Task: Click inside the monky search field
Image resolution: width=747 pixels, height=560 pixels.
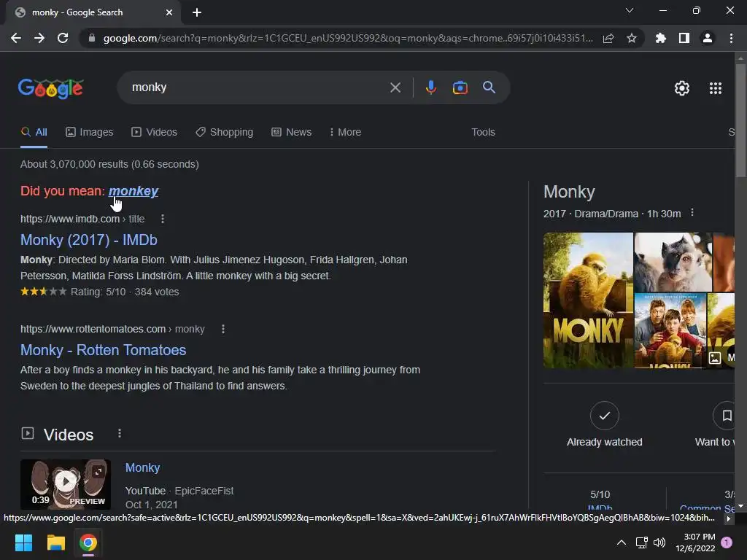Action: pos(258,87)
